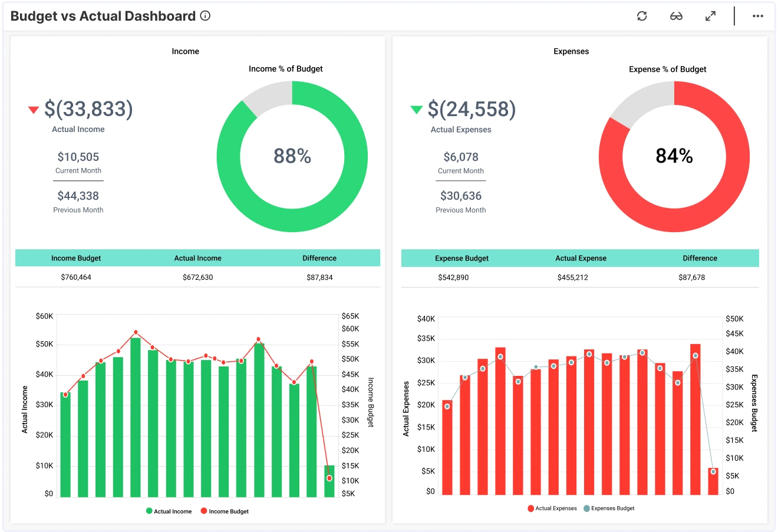Open the three-dot more options menu
Image resolution: width=778 pixels, height=532 pixels.
click(x=758, y=16)
